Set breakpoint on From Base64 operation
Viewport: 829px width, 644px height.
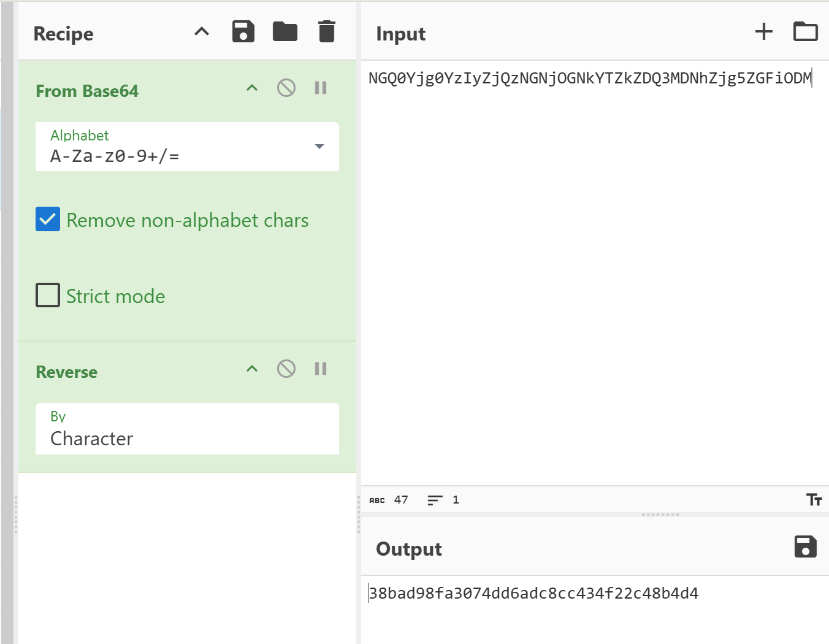(321, 88)
